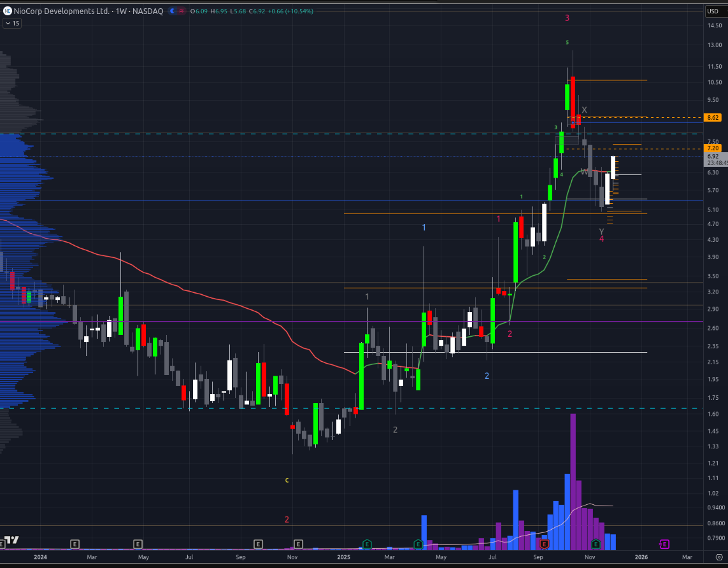Click the current price 6.92 countdown label
This screenshot has width=728, height=568.
coord(713,159)
